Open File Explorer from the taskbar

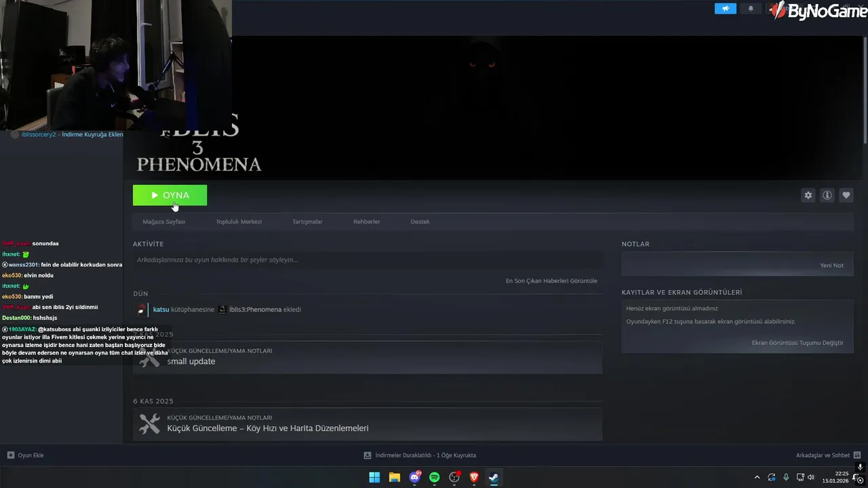394,477
